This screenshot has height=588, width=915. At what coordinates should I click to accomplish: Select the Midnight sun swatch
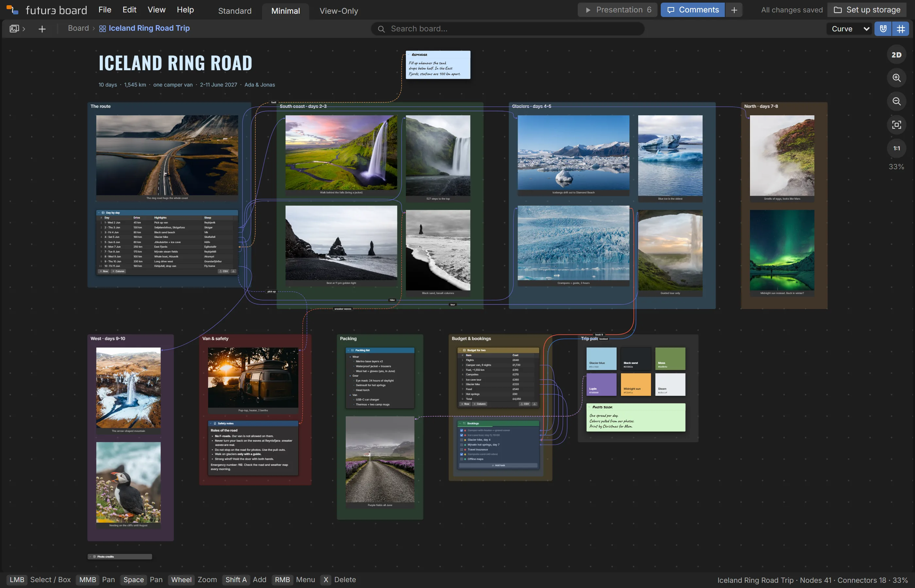click(636, 384)
